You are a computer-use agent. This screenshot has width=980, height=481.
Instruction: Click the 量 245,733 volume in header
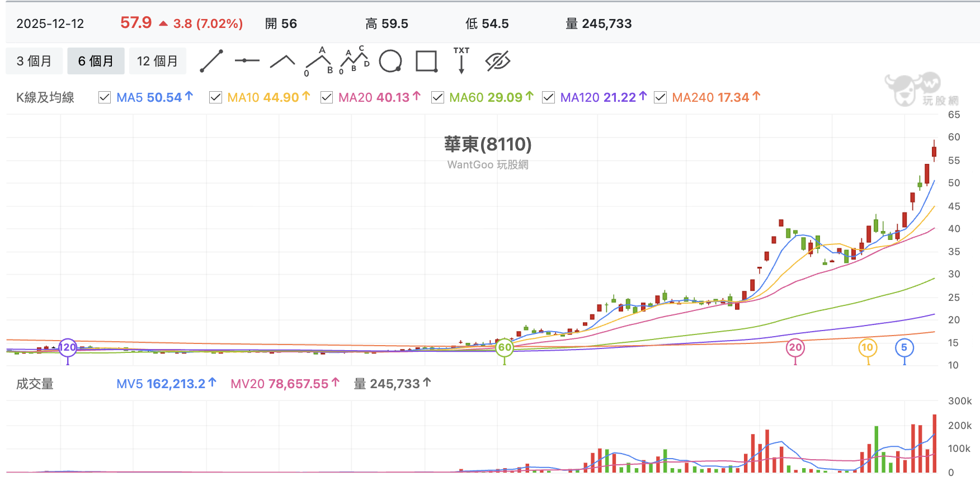[x=599, y=23]
